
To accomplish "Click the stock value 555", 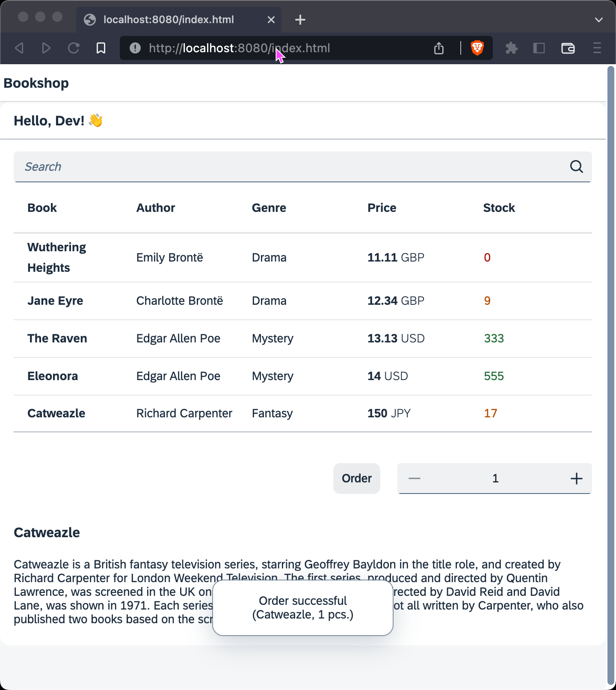I will click(494, 376).
